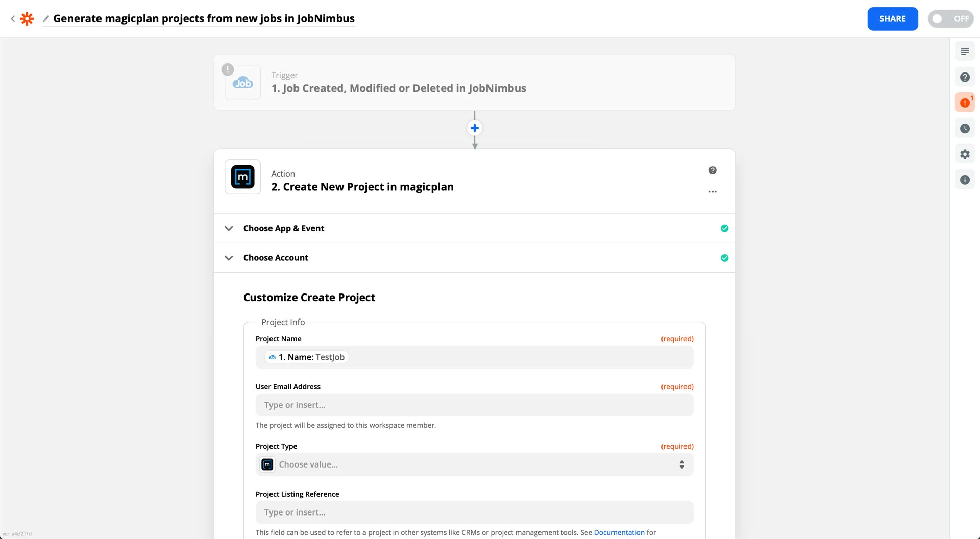The height and width of the screenshot is (539, 980).
Task: Open the Zapier home icon
Action: coord(27,18)
